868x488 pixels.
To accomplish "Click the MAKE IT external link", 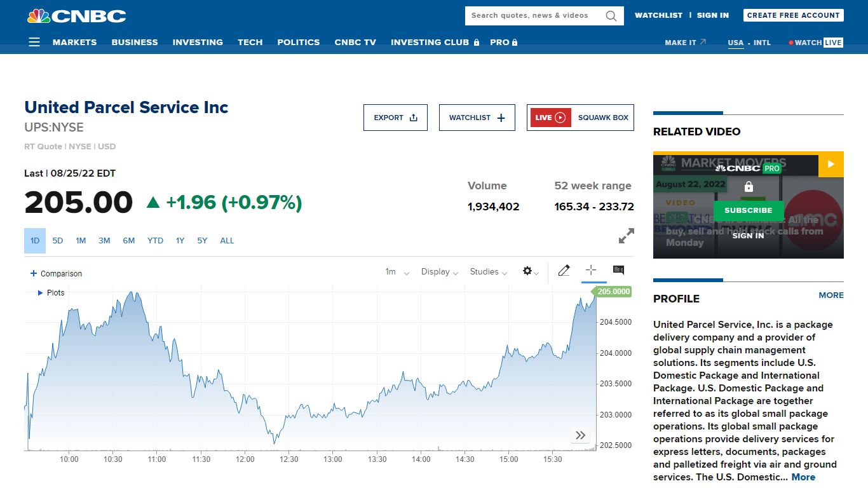I will tap(685, 43).
